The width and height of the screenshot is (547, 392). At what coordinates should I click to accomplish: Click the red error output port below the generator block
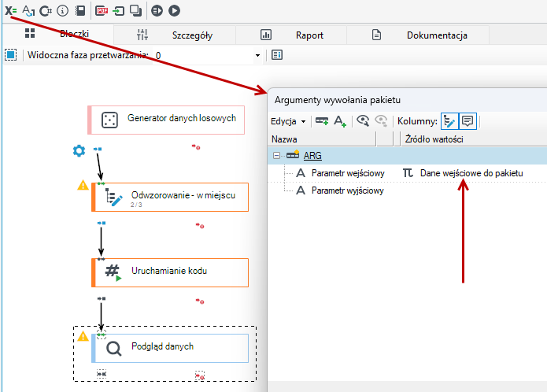click(196, 147)
